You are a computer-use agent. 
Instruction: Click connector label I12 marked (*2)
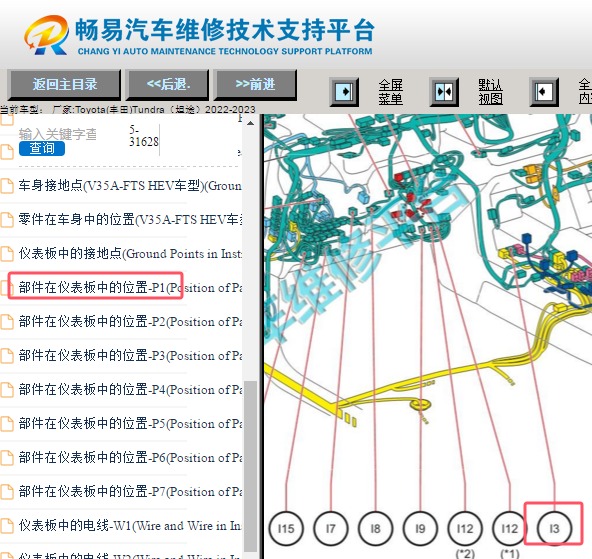[x=465, y=528]
